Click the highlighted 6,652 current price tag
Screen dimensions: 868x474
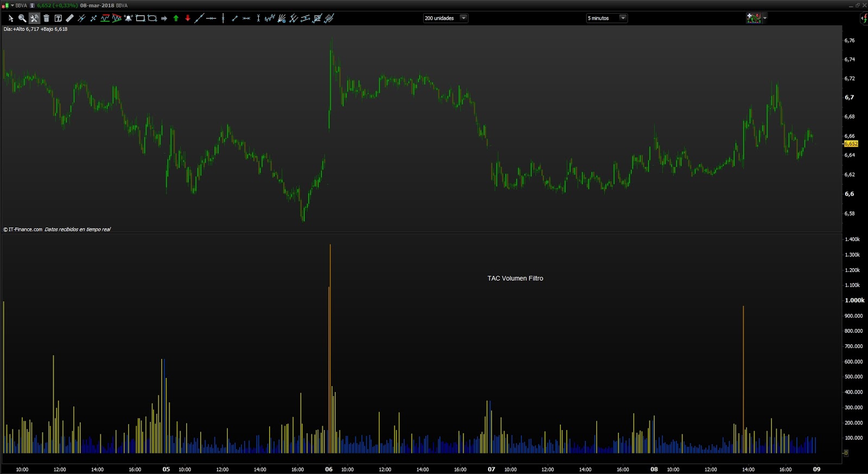[x=851, y=144]
